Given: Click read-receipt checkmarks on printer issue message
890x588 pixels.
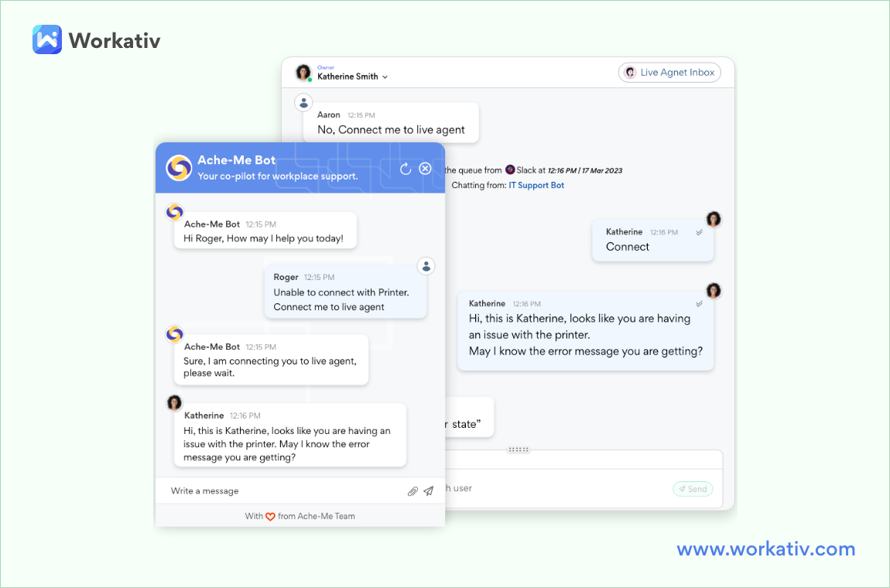Looking at the screenshot, I should coord(700,304).
